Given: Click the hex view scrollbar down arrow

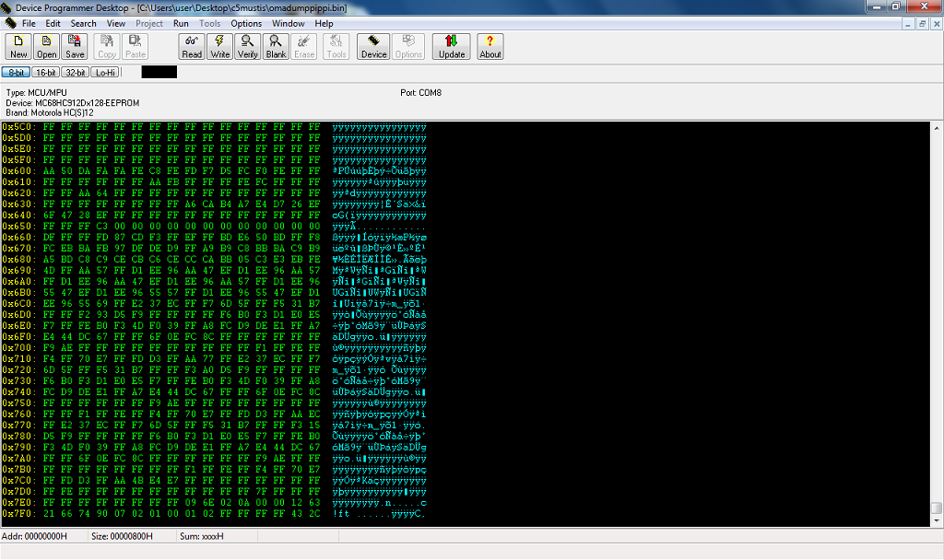Looking at the screenshot, I should click(x=937, y=521).
